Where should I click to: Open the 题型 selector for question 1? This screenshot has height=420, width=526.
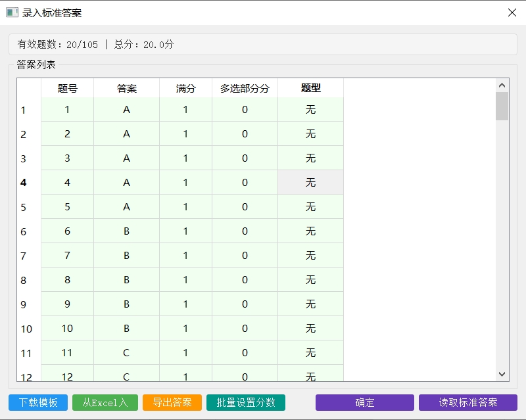(310, 110)
